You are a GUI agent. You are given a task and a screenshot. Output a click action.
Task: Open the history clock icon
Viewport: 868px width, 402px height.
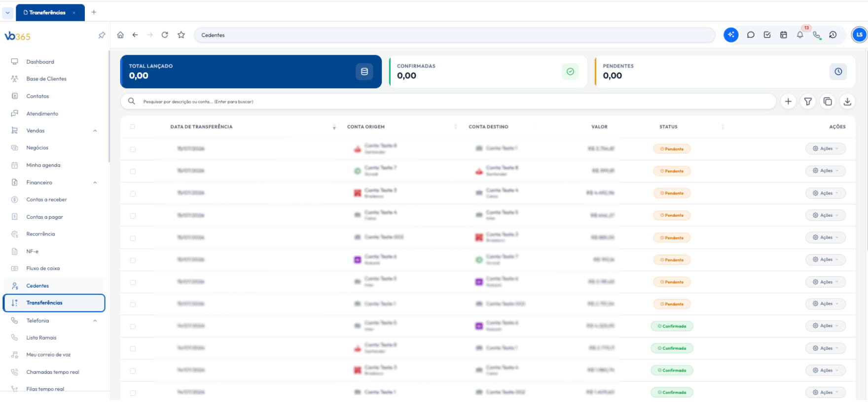tap(833, 35)
